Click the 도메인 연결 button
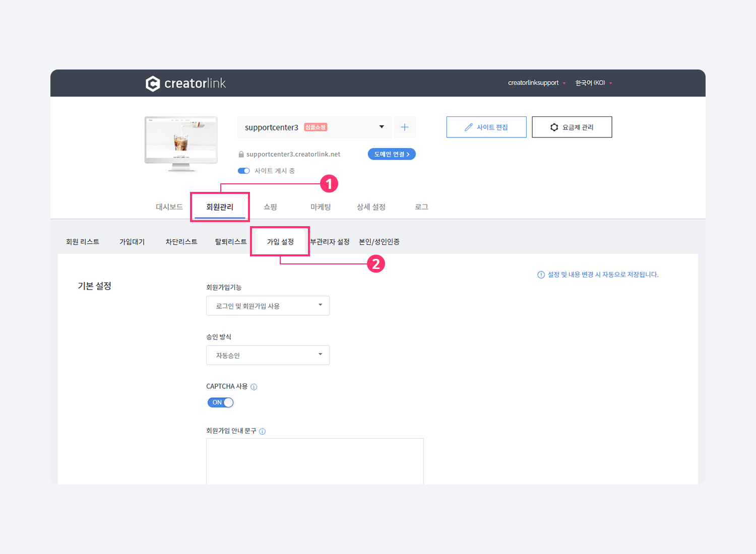 (x=392, y=154)
